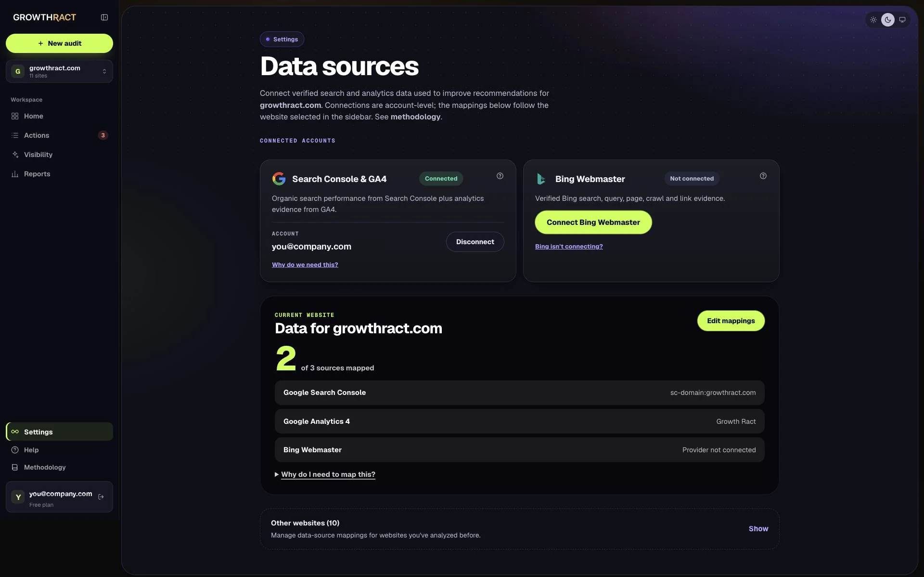Image resolution: width=924 pixels, height=577 pixels.
Task: Click the Visibility sparkle icon
Action: (15, 155)
